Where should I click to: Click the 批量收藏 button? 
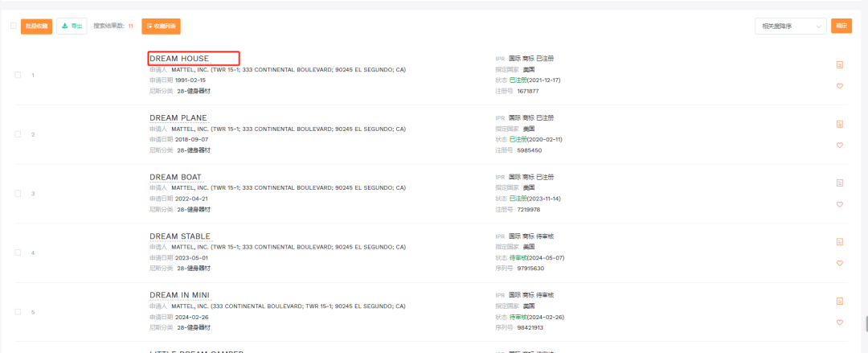36,26
